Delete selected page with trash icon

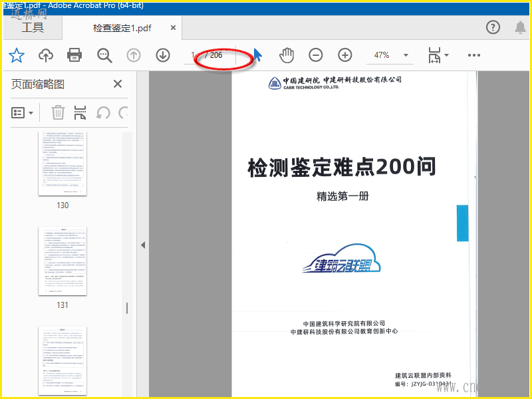[x=58, y=112]
